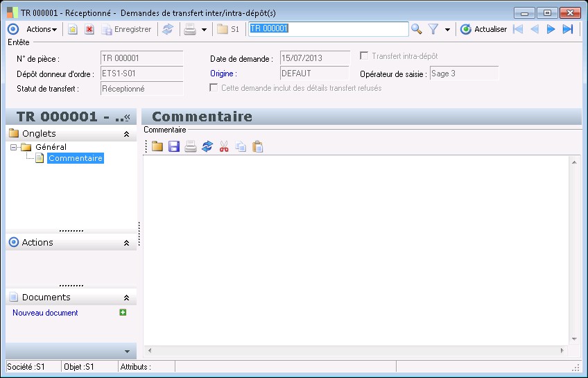Screen dimensions: 588x378
Task: Open the filter dropdown arrow
Action: (x=447, y=30)
